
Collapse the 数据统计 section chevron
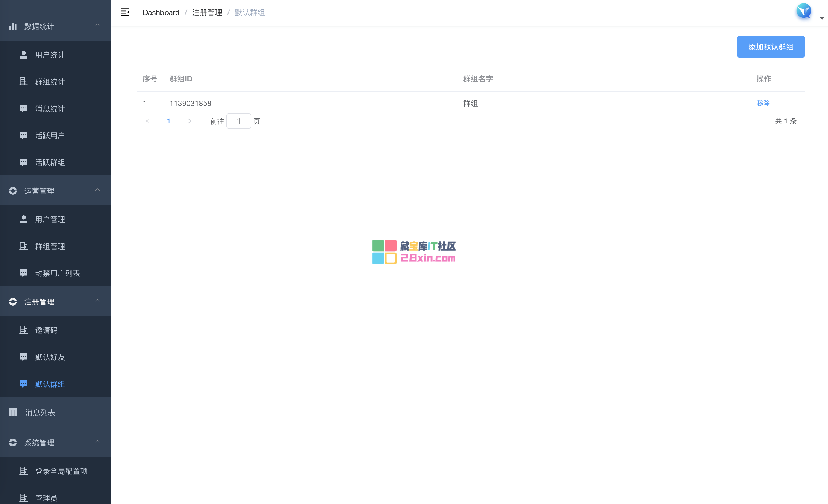coord(97,26)
